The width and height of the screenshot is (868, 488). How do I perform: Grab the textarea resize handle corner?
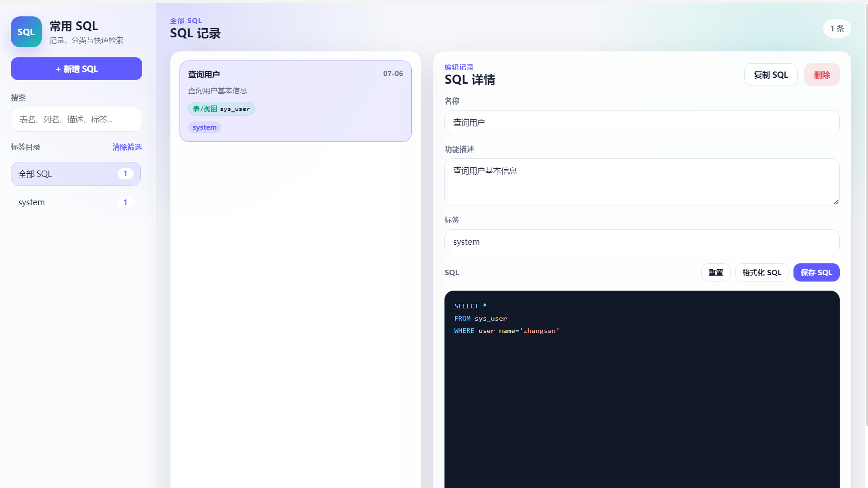click(x=836, y=202)
